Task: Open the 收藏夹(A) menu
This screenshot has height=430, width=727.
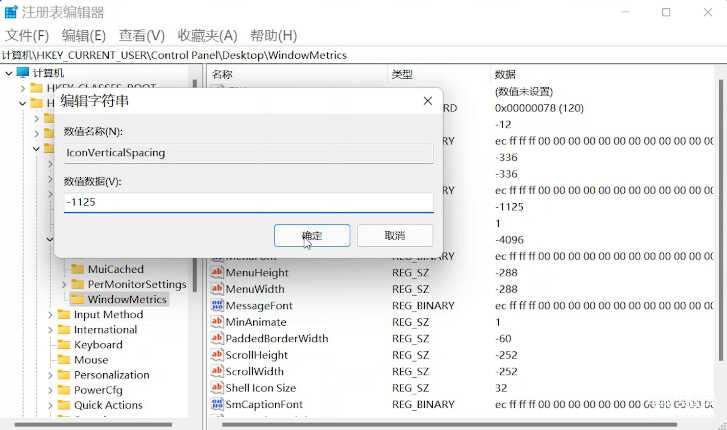Action: tap(207, 35)
